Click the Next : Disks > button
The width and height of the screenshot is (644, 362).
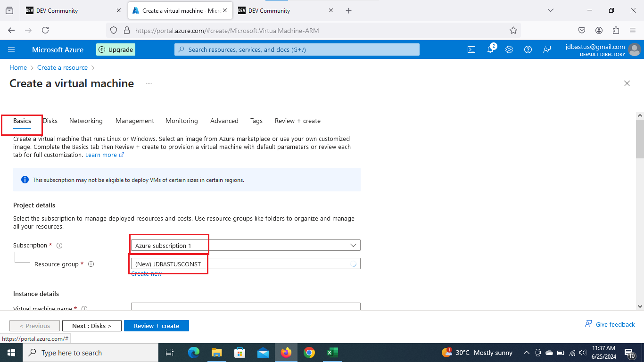[x=92, y=326]
